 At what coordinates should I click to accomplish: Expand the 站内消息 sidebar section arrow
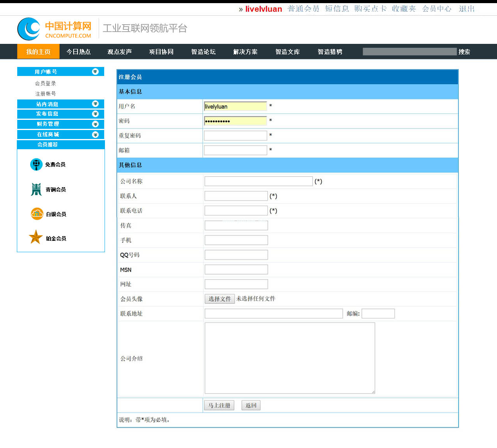click(95, 104)
